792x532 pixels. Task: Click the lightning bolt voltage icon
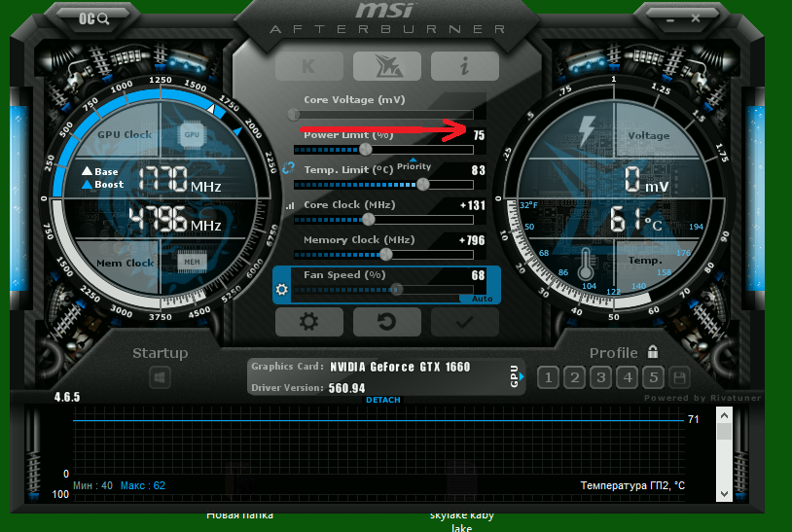tap(587, 131)
